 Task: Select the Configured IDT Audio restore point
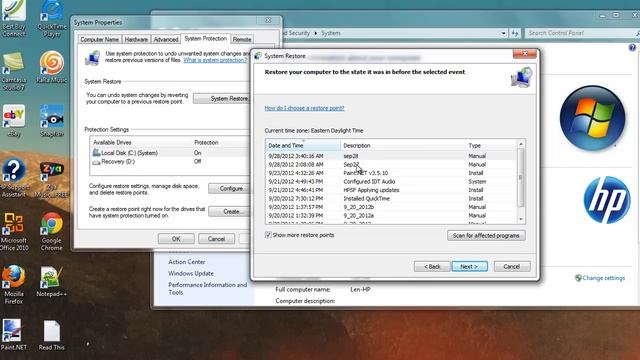(391, 182)
